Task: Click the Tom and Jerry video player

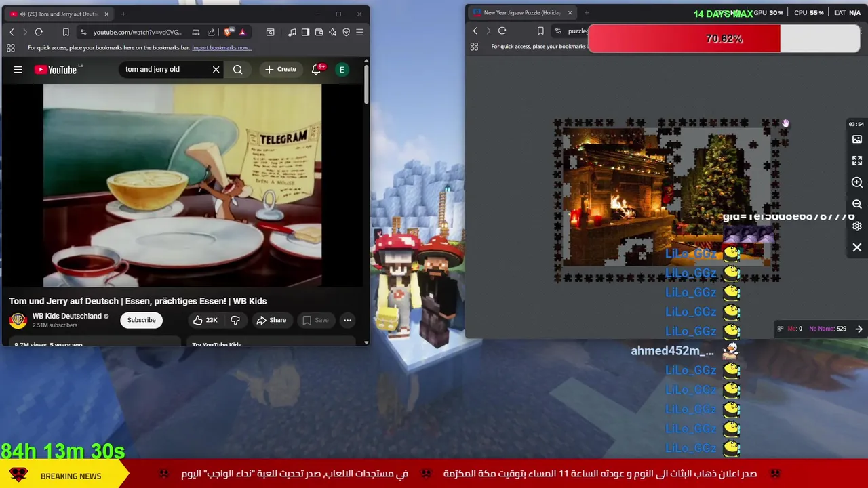Action: 182,185
